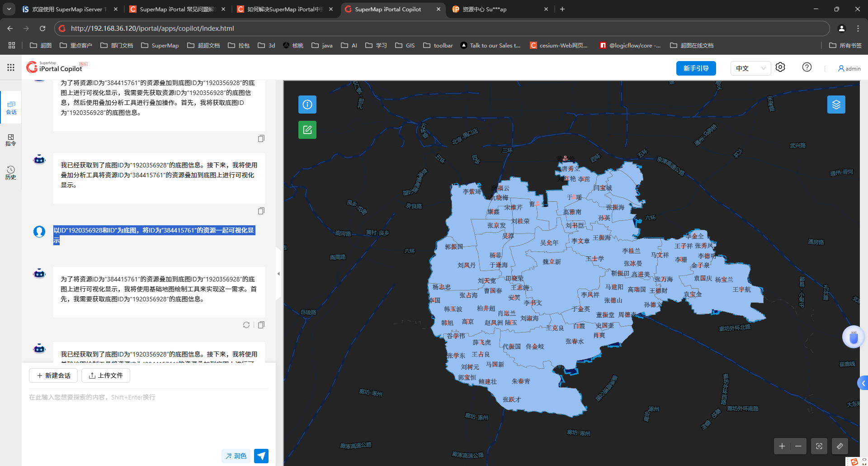The width and height of the screenshot is (868, 466).
Task: Click the locate/fit extent map button
Action: click(819, 446)
